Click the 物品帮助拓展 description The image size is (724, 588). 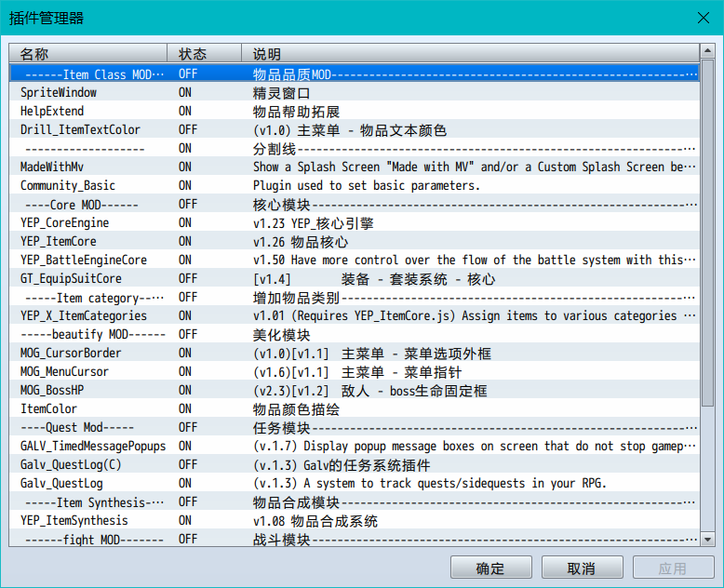(x=296, y=112)
